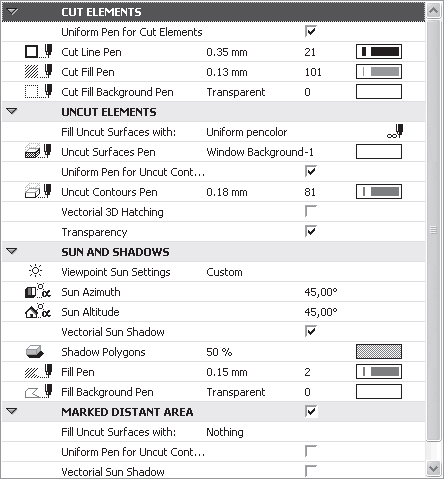444x479 pixels.
Task: Click the Shadow Polygons icon
Action: (35, 352)
